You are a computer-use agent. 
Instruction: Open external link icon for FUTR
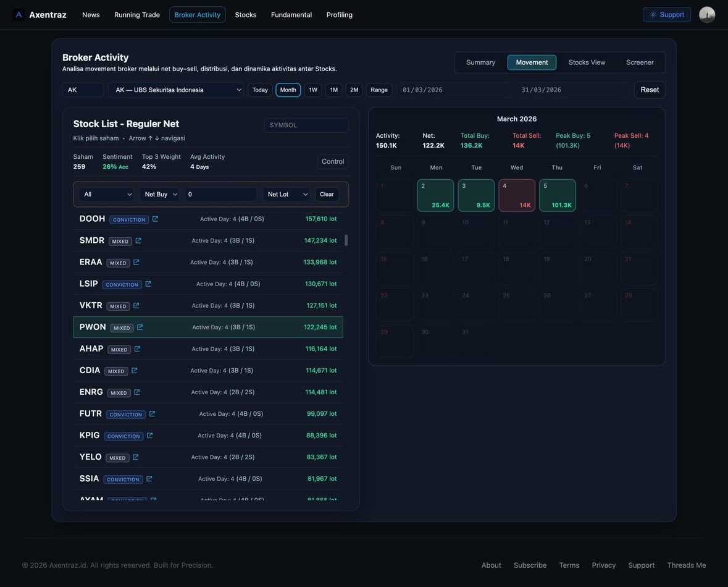pyautogui.click(x=152, y=413)
